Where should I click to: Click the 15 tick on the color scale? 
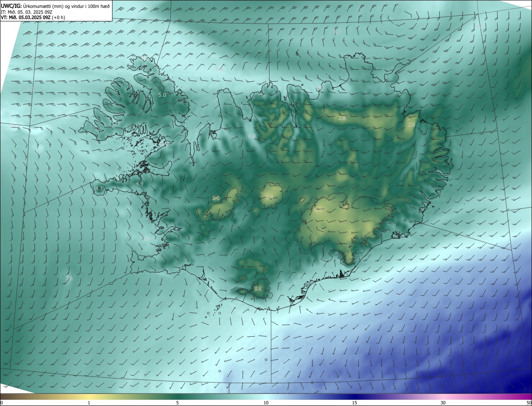point(355,403)
